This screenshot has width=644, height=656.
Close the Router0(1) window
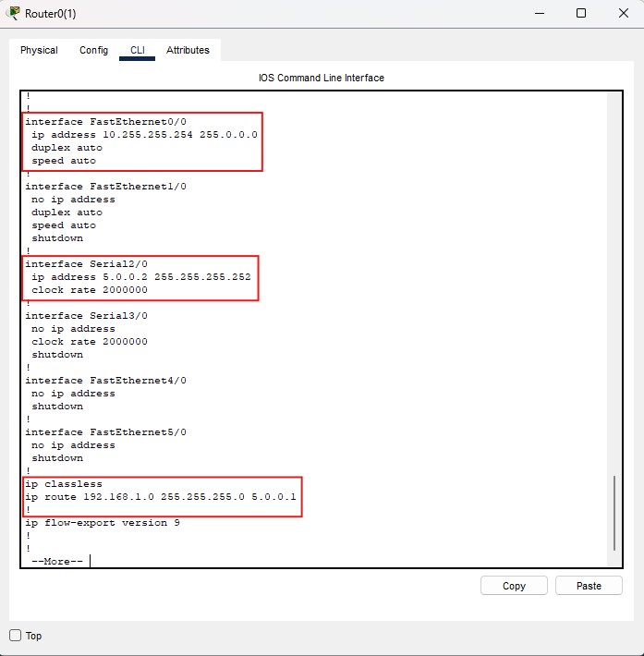[x=624, y=13]
